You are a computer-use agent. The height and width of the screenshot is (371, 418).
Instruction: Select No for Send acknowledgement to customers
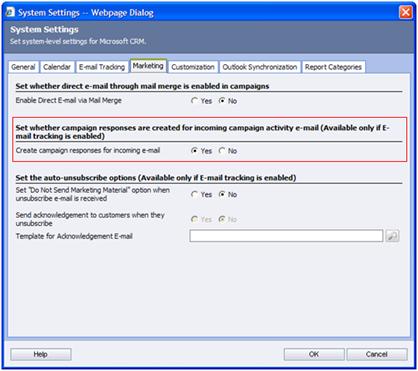(x=222, y=219)
